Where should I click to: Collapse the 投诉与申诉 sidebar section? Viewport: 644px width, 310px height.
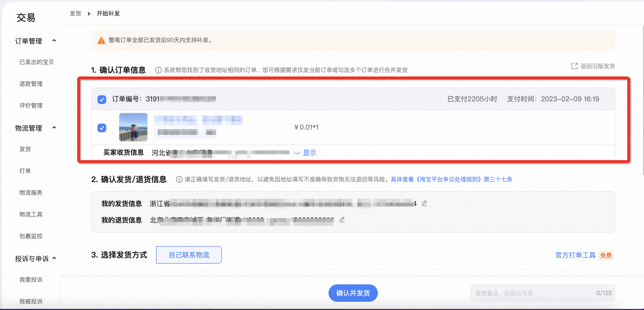[54, 258]
